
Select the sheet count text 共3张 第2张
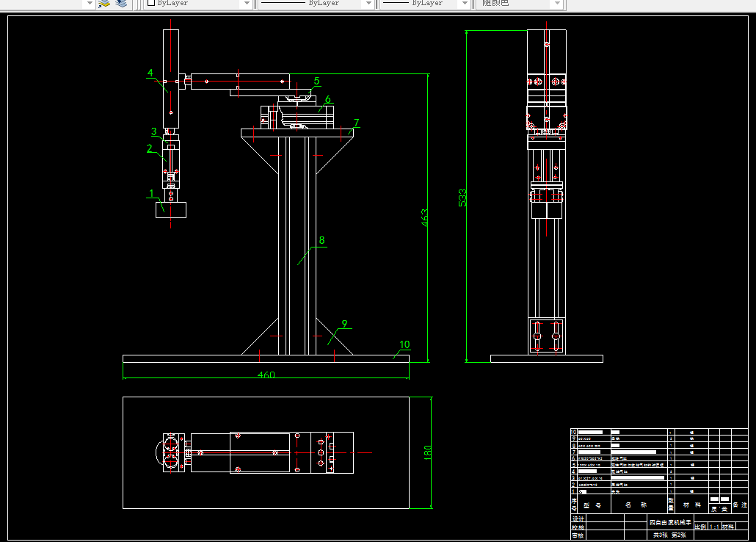click(x=669, y=535)
